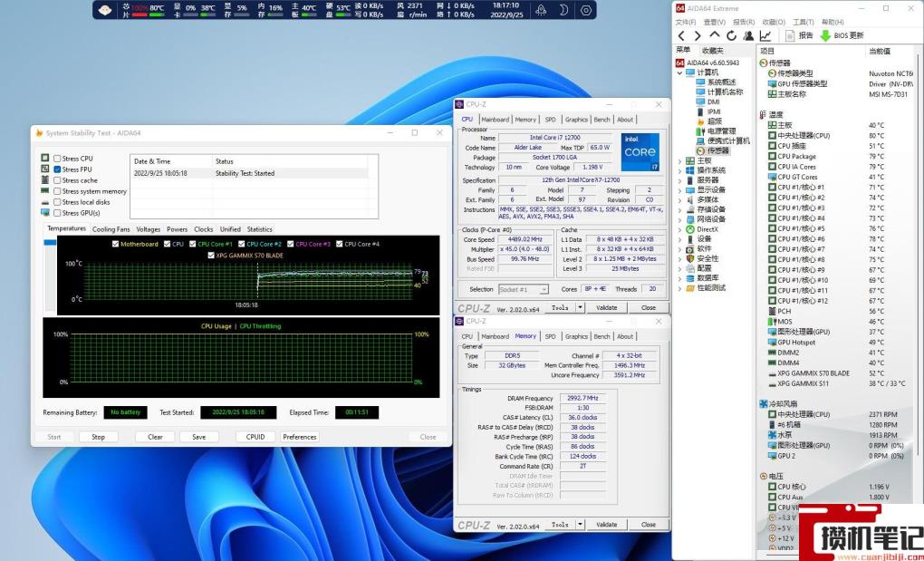Open the 文件(F) menu in AIDA64
The height and width of the screenshot is (561, 924).
tap(686, 23)
